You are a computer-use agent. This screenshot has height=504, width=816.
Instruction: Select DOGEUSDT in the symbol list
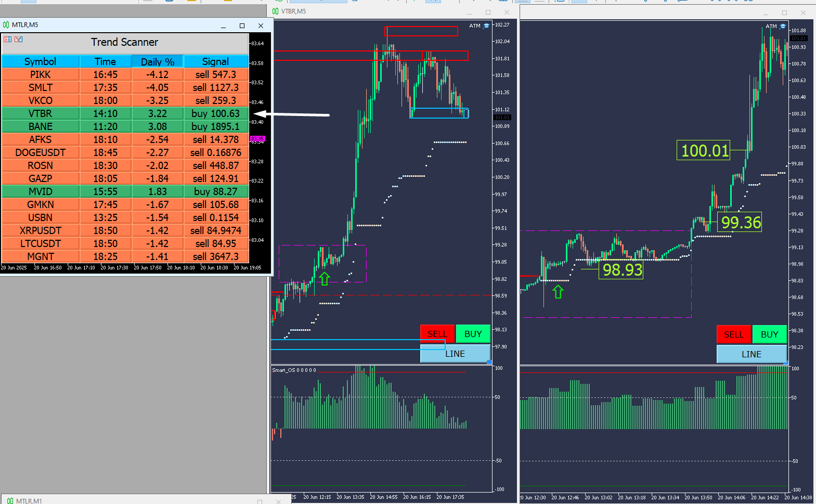click(x=41, y=152)
